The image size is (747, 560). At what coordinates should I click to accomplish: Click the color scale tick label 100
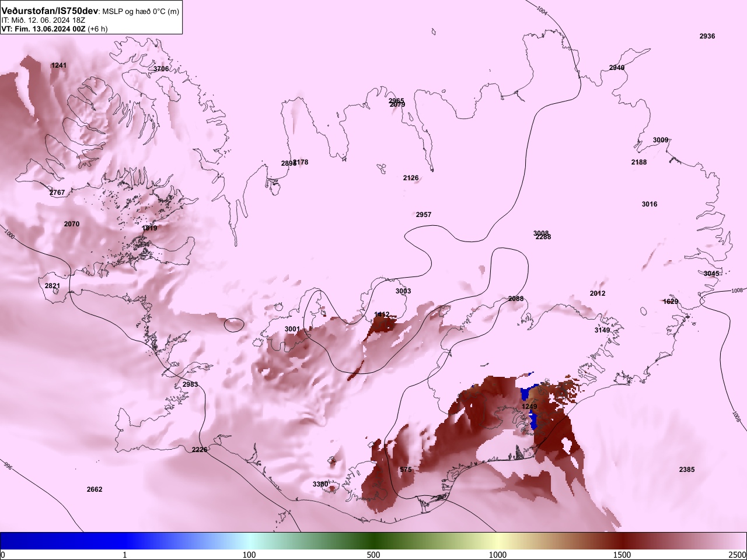[249, 555]
